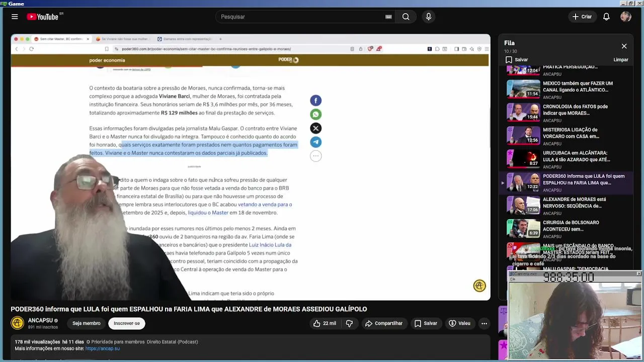Play the MEXICO canal queue thumbnail
This screenshot has width=644, height=362.
pyautogui.click(x=523, y=88)
